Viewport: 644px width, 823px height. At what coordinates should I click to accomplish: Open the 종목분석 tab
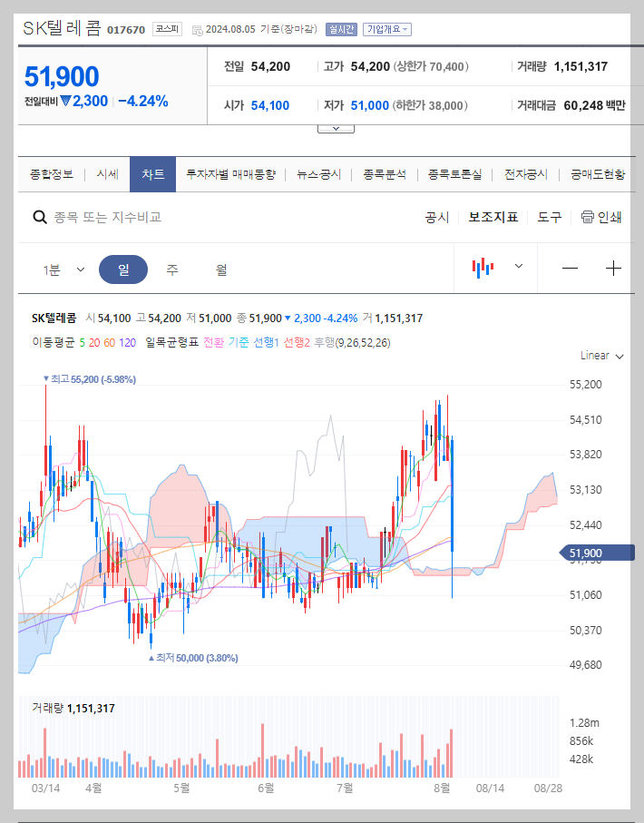[x=385, y=174]
